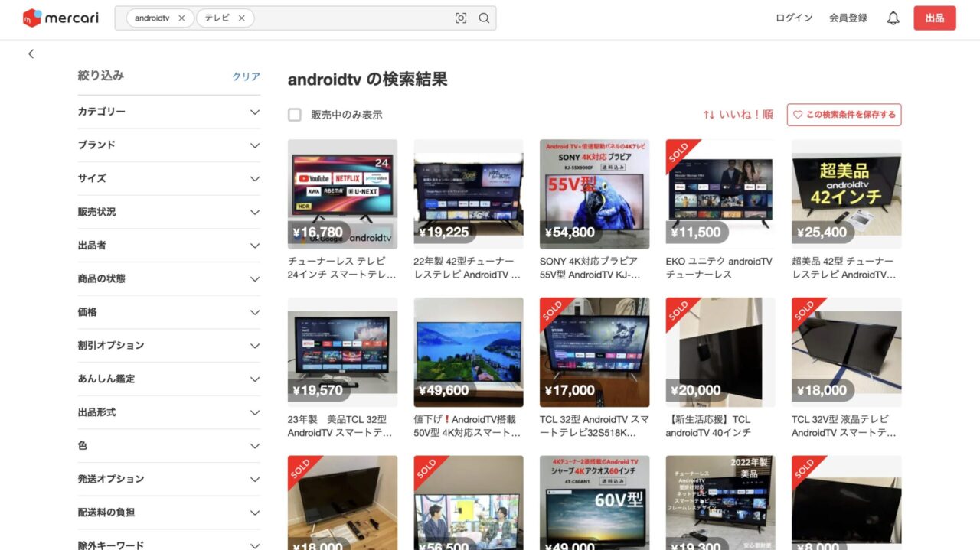Expand the 出品者 filter
Viewport: 980px width, 550px height.
pos(169,246)
